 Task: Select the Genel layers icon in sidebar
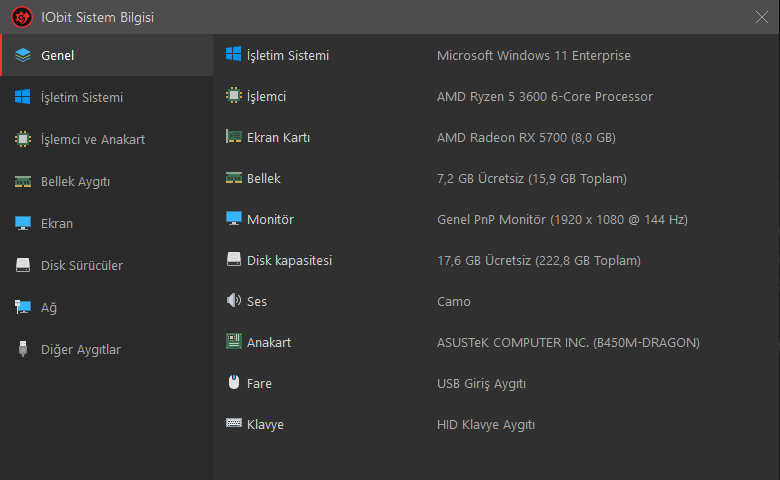click(23, 55)
